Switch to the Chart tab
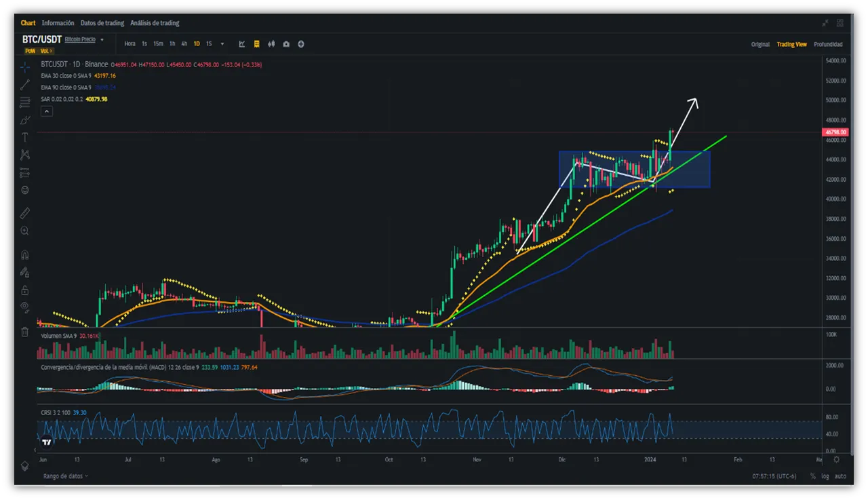868x500 pixels. pyautogui.click(x=28, y=23)
